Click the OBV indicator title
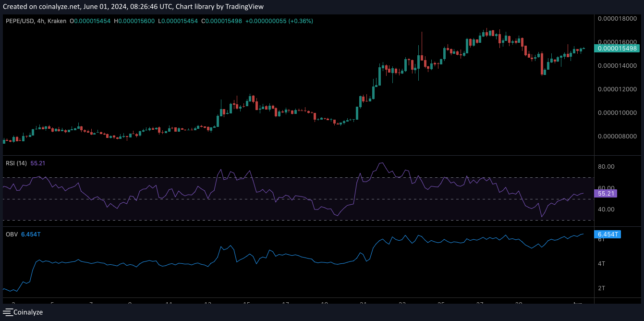The width and height of the screenshot is (644, 321). coord(12,234)
